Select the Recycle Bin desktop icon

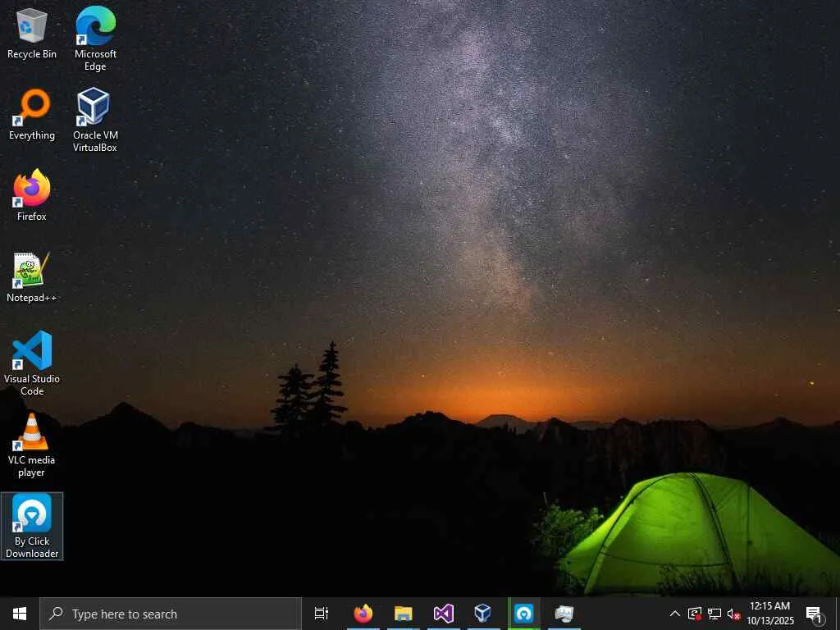[x=32, y=34]
